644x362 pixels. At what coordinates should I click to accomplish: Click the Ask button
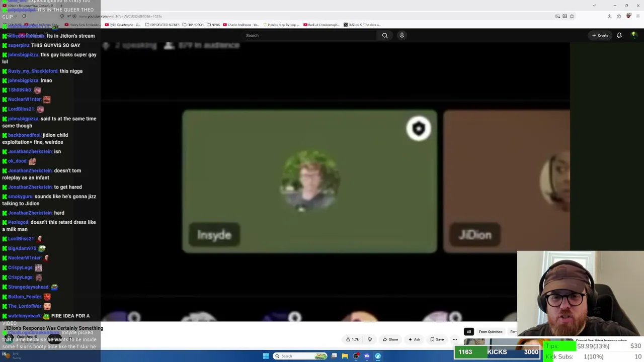414,339
